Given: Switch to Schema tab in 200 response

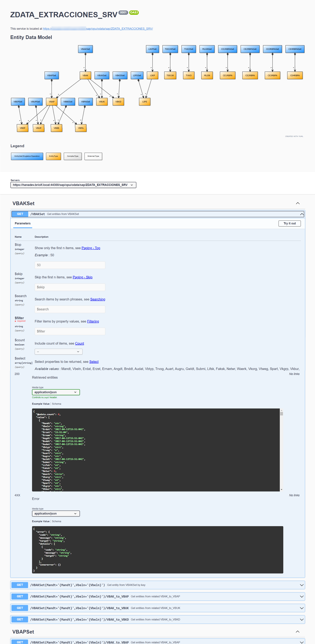Looking at the screenshot, I should tap(56, 404).
